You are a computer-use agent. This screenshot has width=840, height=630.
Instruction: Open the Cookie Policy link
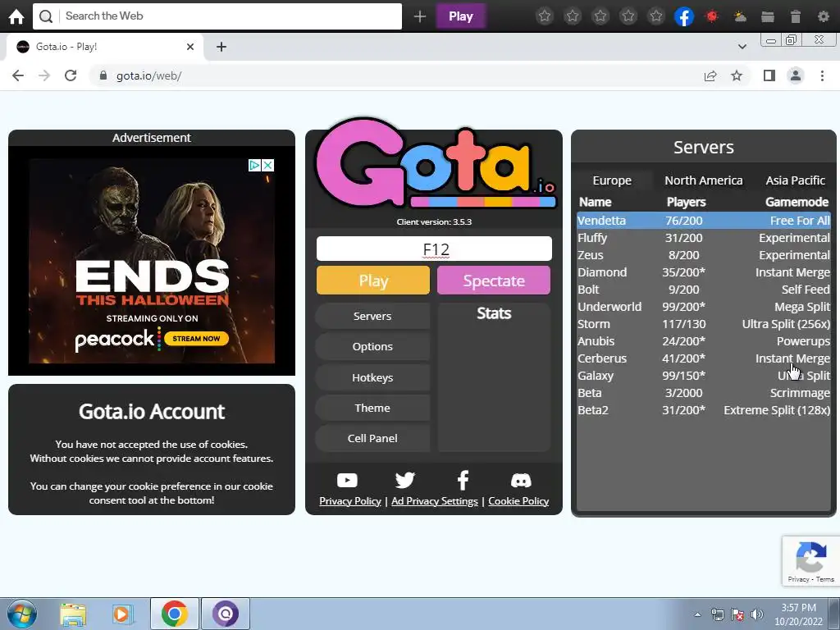click(x=518, y=501)
